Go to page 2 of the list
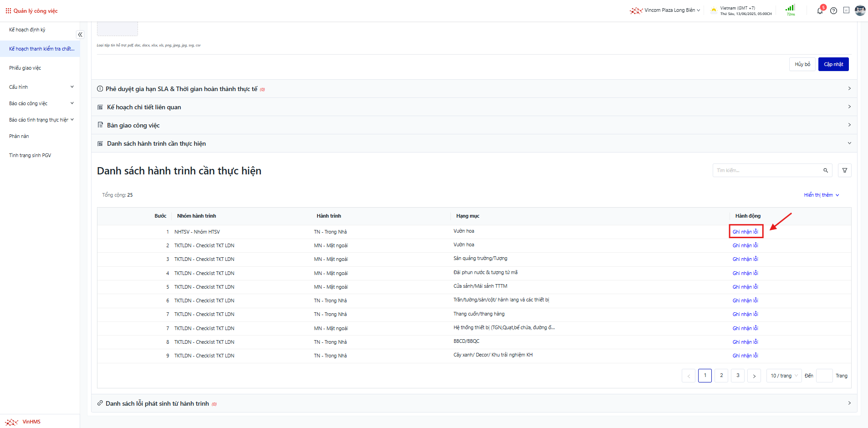The width and height of the screenshot is (868, 428). 721,376
